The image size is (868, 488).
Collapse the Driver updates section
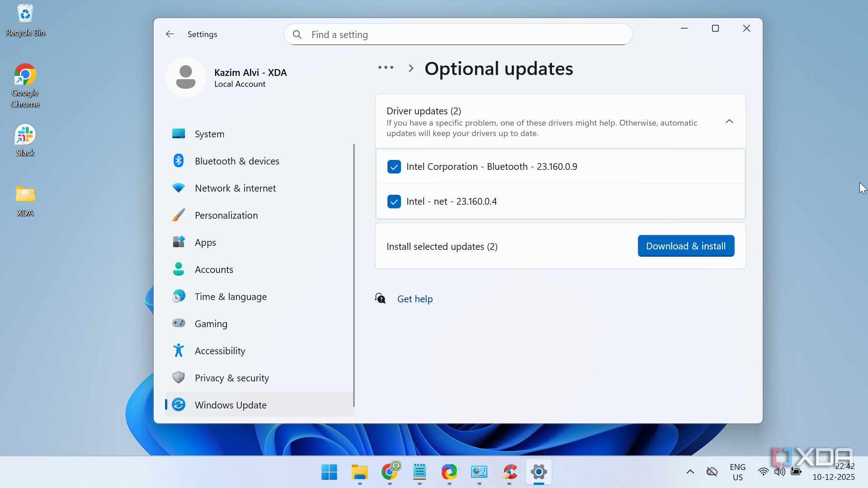[729, 122]
